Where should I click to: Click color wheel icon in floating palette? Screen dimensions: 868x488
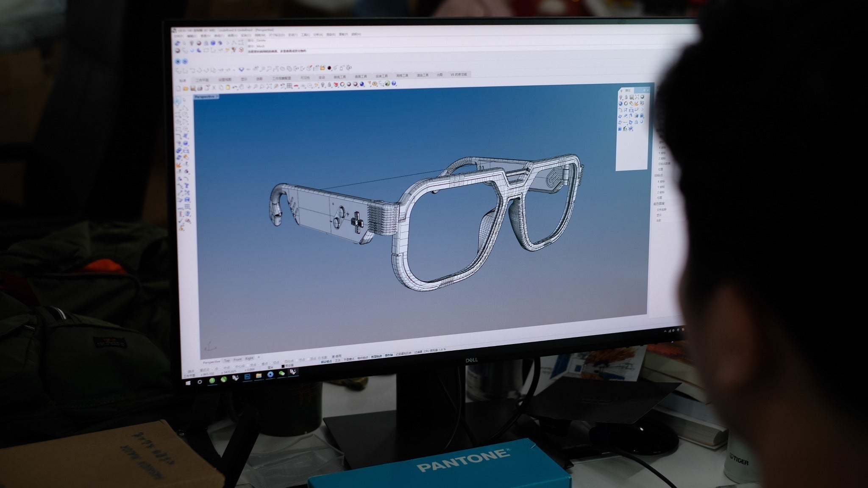(x=626, y=103)
